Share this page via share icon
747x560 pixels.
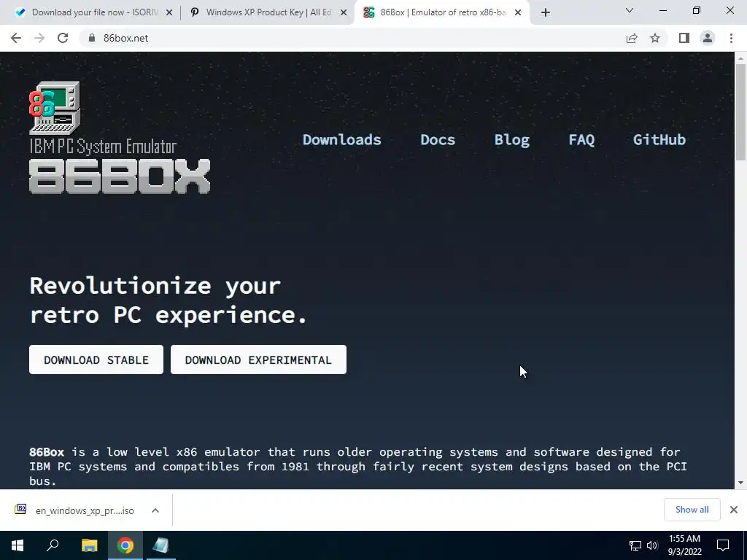point(632,38)
